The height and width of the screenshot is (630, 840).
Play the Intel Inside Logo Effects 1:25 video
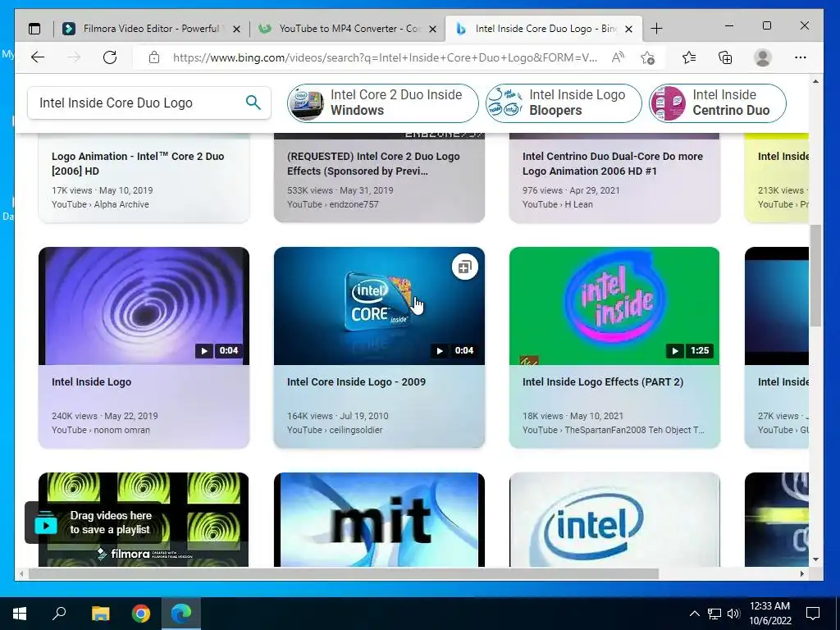coord(675,351)
